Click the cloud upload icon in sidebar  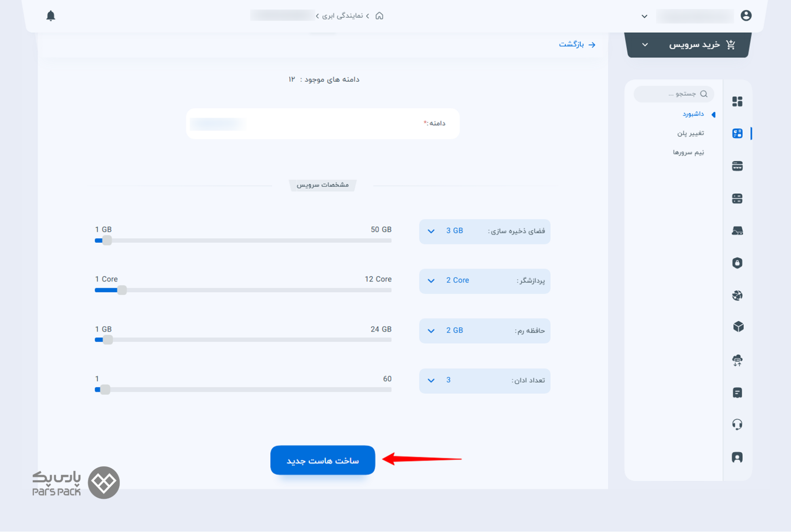click(x=737, y=360)
